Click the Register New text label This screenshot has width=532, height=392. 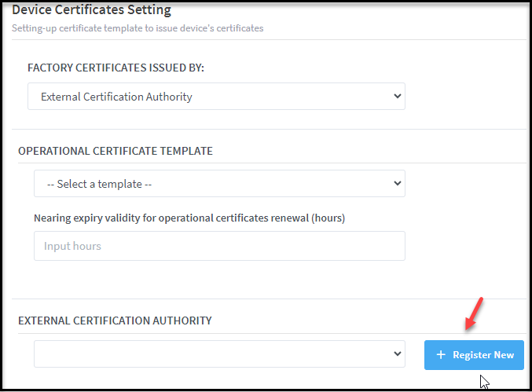pyautogui.click(x=483, y=355)
